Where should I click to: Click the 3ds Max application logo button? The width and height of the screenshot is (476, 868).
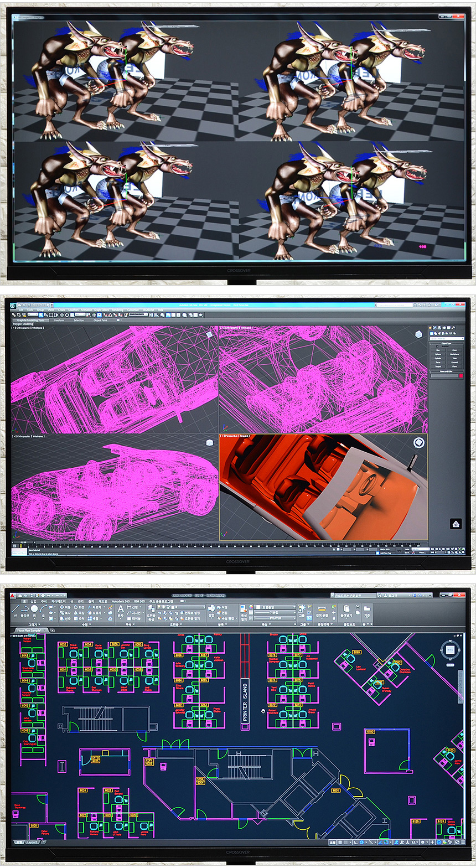13,305
